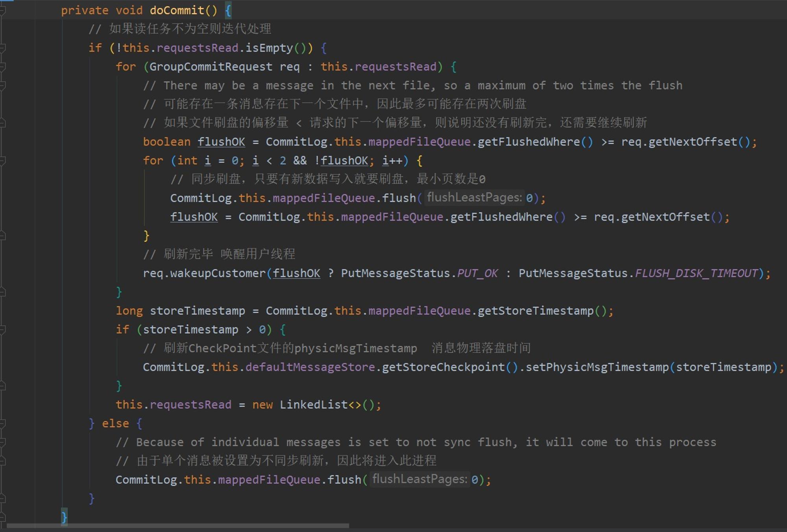Click getNextOffset() on the boolean flushOK line
The image size is (787, 532).
(699, 142)
